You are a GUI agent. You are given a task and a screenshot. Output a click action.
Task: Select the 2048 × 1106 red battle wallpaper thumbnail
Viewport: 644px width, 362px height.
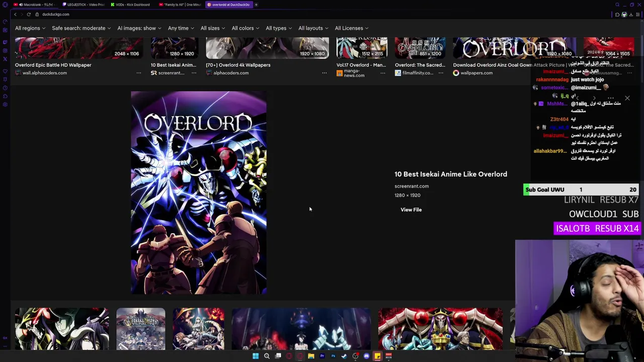click(x=79, y=48)
